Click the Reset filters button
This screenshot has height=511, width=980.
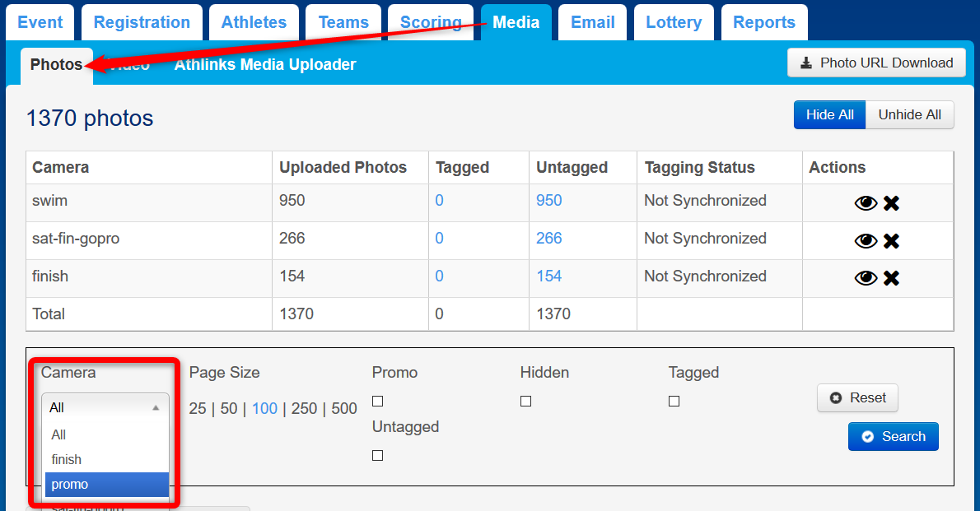[857, 398]
